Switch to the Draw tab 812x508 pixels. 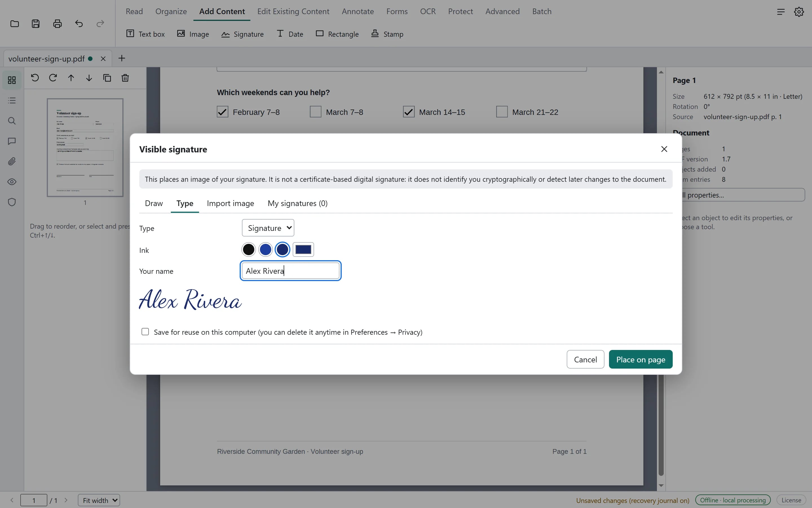point(154,203)
